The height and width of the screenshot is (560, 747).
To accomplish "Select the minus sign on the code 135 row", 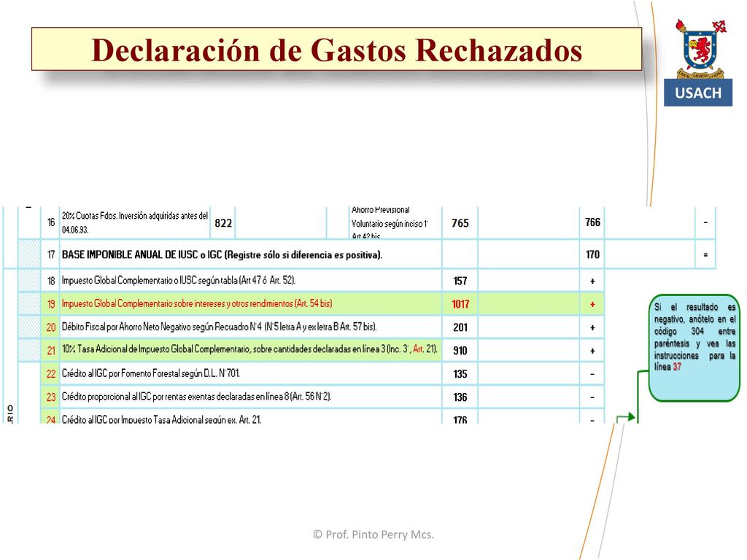I will [x=592, y=374].
